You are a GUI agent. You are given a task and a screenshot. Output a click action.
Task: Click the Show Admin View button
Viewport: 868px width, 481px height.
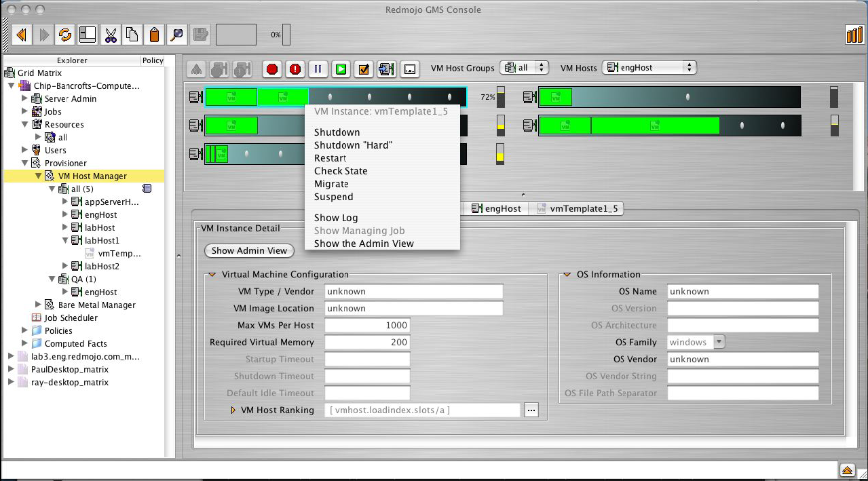[249, 250]
